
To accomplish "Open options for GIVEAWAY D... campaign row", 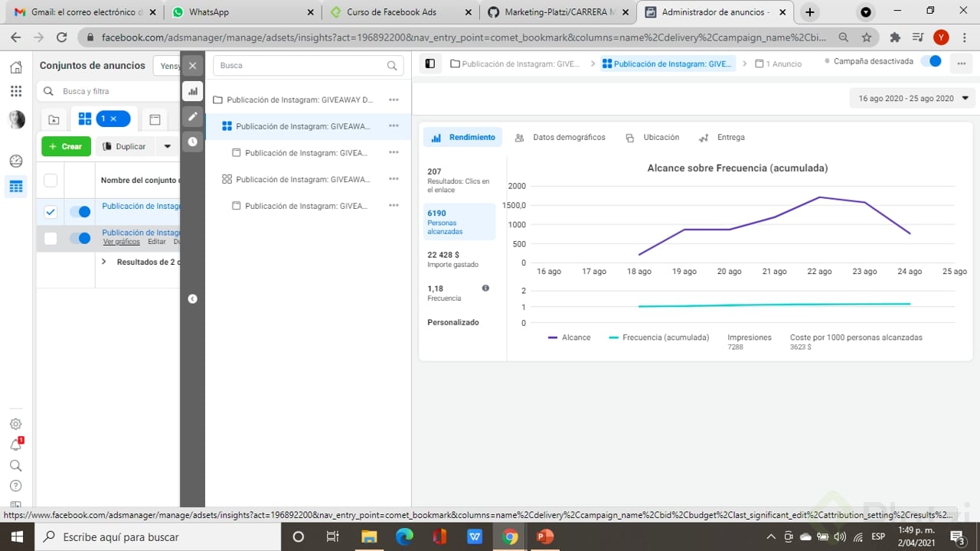I will (x=394, y=99).
